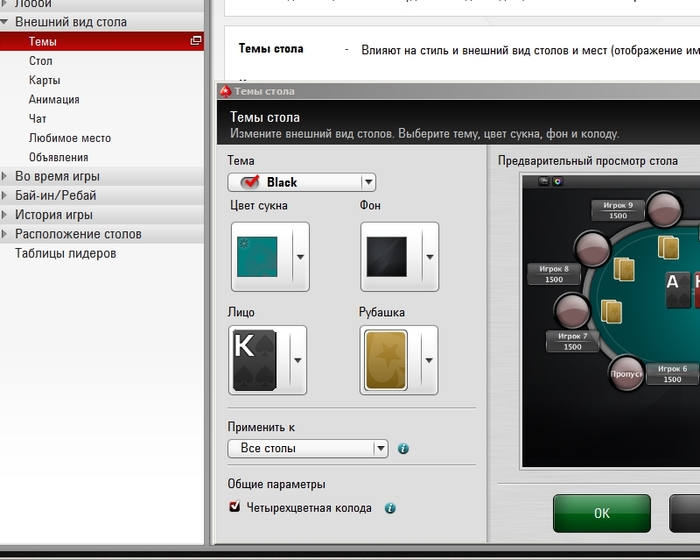Click the green OK button
Screen dimensions: 700x560
[x=602, y=513]
